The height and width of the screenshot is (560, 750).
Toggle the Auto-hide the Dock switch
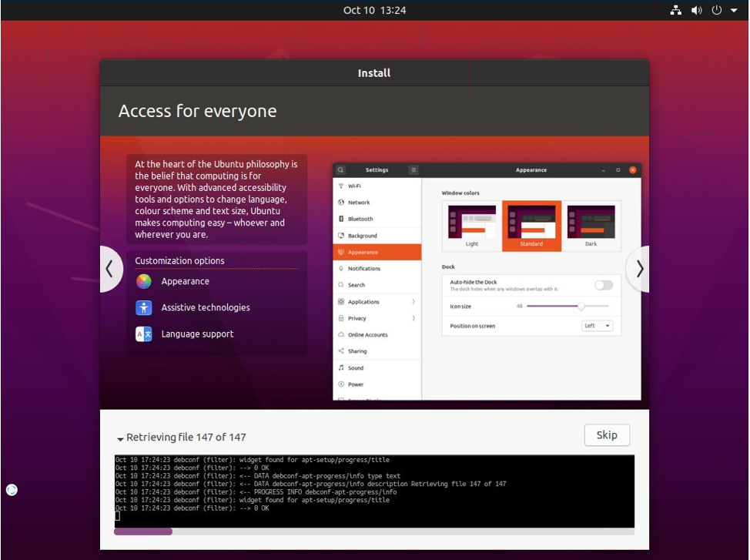604,285
